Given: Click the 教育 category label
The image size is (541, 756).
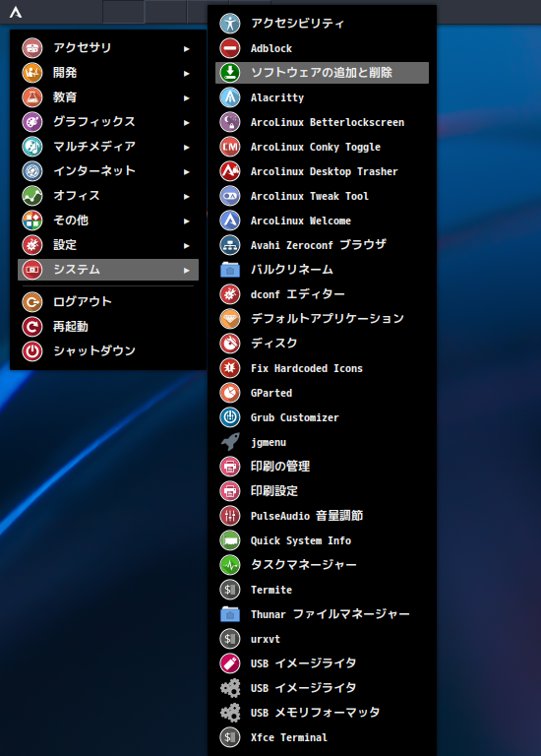Looking at the screenshot, I should point(65,96).
